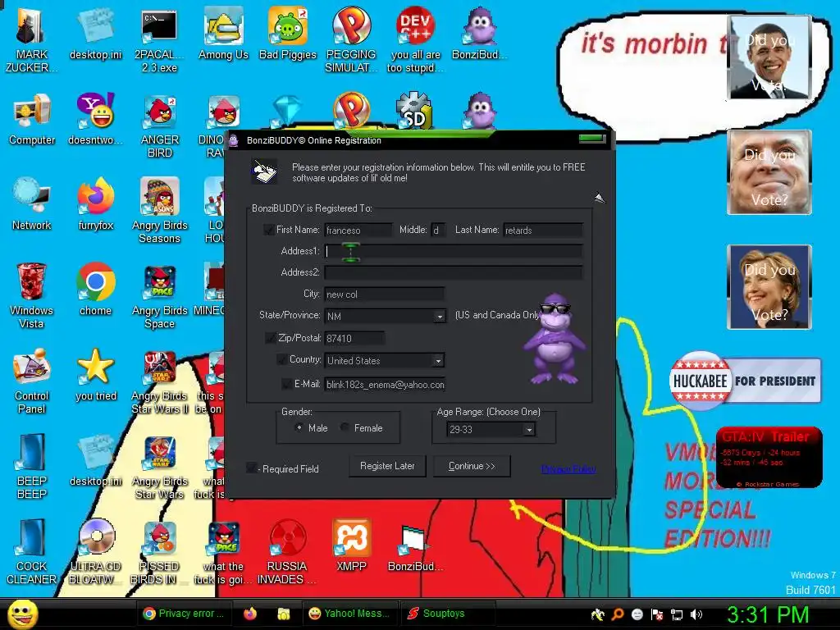Open the MARK ZUCKER... desktop icon
The width and height of the screenshot is (840, 630).
click(30, 40)
